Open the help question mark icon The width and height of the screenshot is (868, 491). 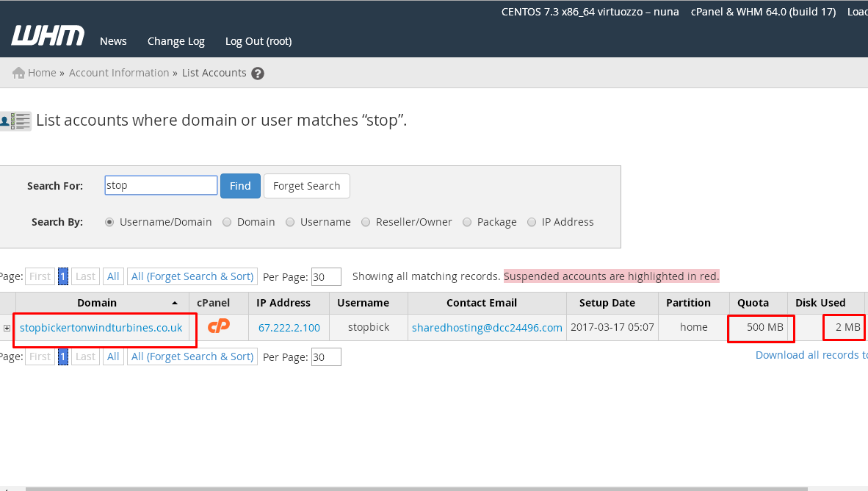258,74
